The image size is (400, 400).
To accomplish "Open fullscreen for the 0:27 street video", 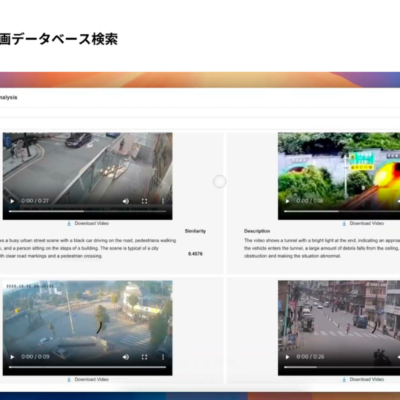I will click(x=144, y=201).
